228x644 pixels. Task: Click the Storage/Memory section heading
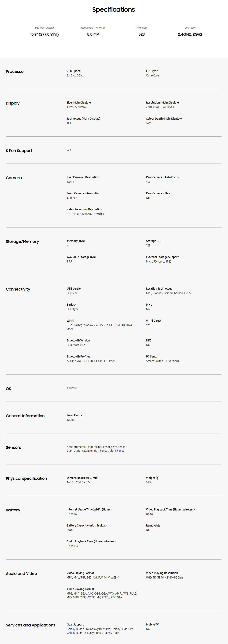22,241
